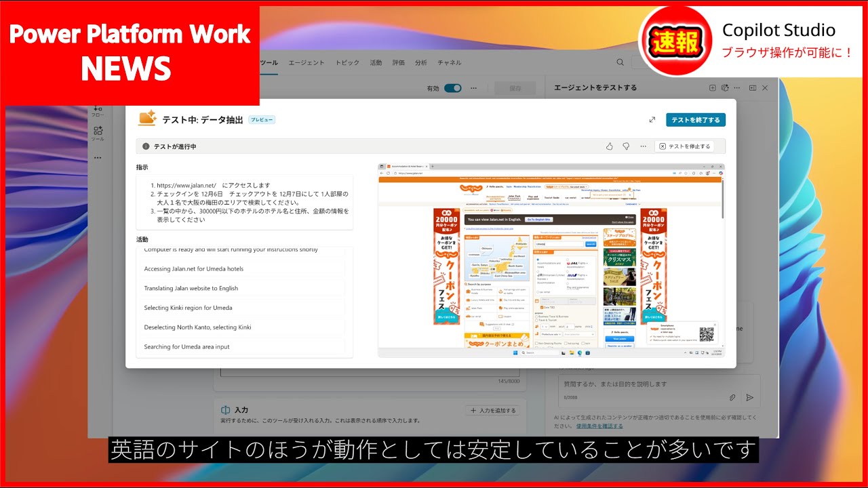Click the paperclip attach icon in chat
The height and width of the screenshot is (488, 868).
pyautogui.click(x=732, y=398)
